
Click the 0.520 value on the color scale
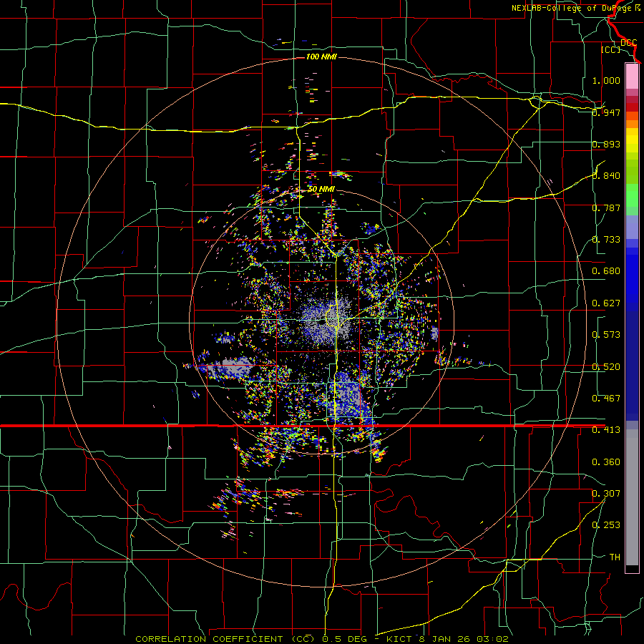coord(606,367)
